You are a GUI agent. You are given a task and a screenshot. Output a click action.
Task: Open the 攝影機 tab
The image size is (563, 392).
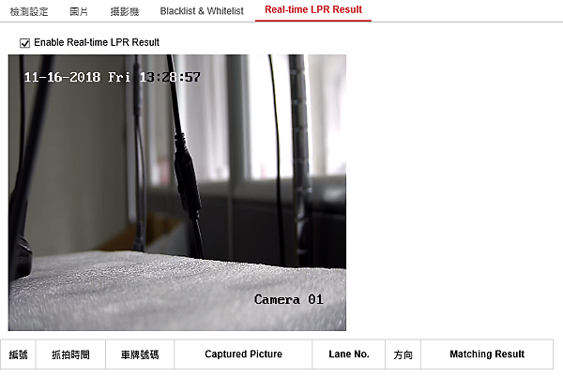pyautogui.click(x=125, y=11)
